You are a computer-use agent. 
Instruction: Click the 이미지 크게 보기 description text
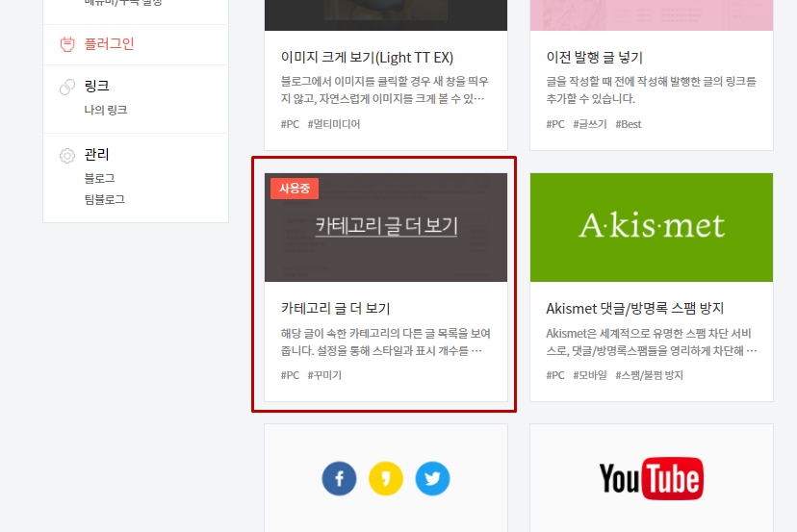(384, 89)
